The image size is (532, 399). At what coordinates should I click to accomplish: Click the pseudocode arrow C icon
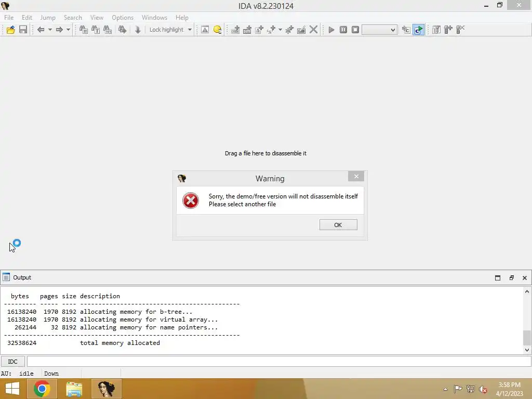406,30
